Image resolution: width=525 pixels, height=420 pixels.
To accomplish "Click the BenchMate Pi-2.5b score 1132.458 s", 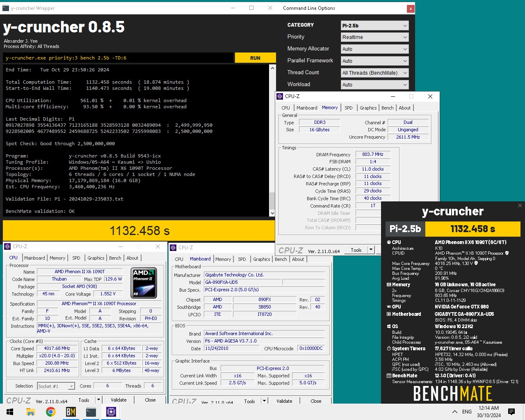I will click(x=472, y=229).
